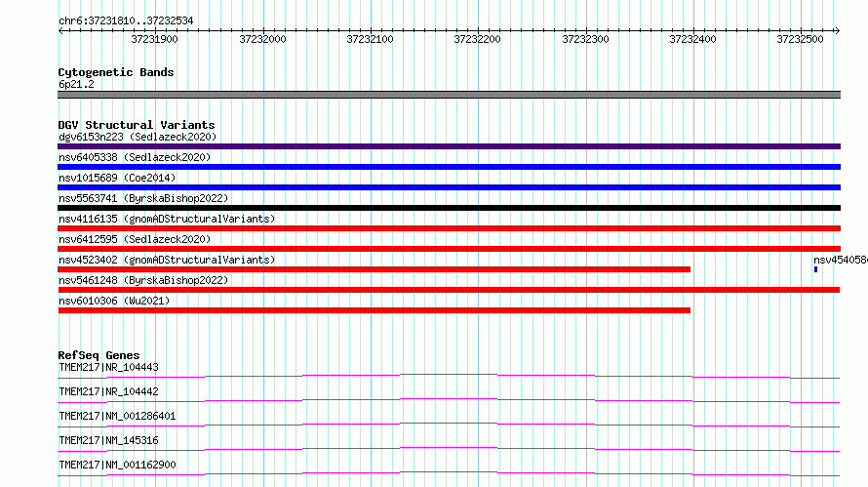Click the right arrowhead of the ruler
This screenshot has width=868, height=487.
point(837,31)
